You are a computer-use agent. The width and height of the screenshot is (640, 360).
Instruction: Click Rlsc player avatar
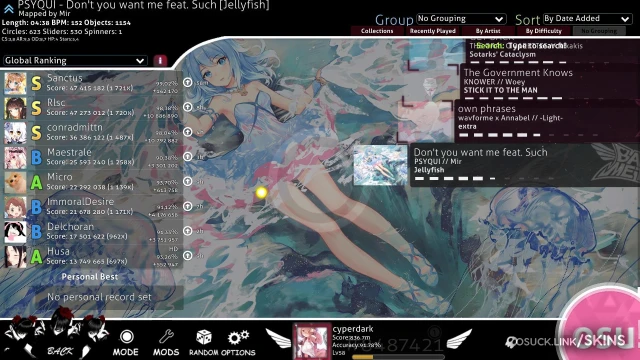16,108
